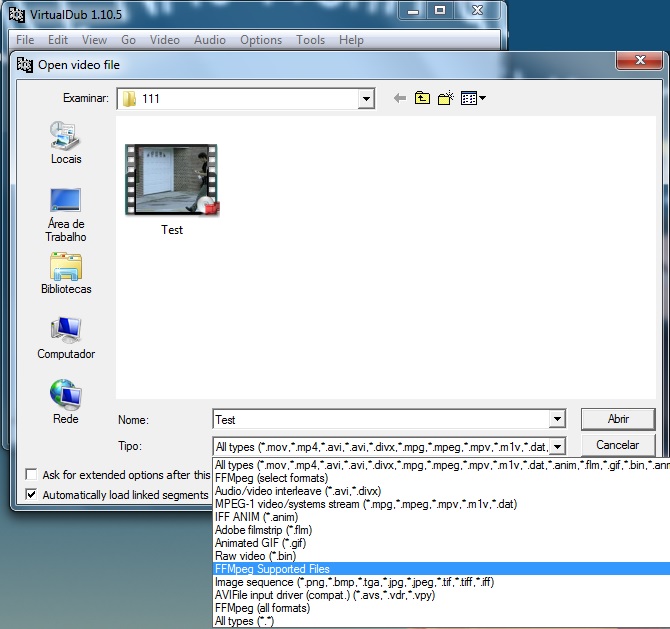Choose AVIFile input driver (compat.)

[x=441, y=595]
